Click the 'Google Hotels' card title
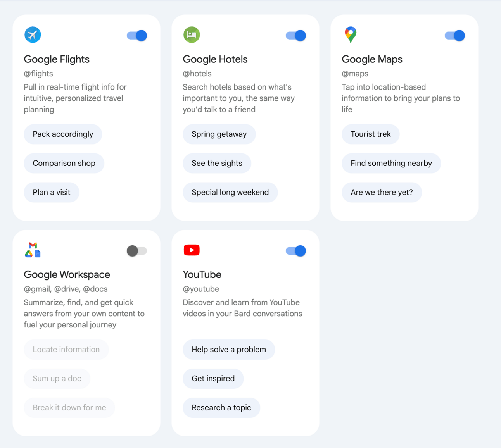This screenshot has height=448, width=501. [215, 59]
